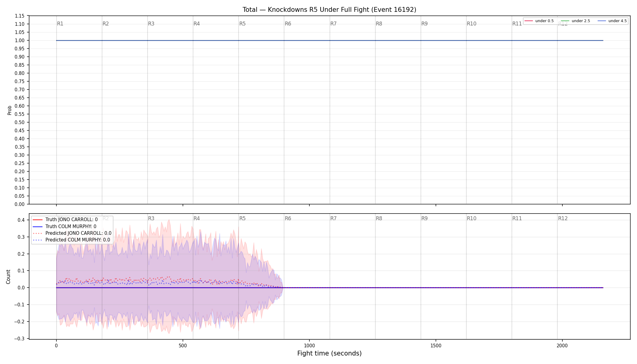This screenshot has height=364, width=637.
Task: Click the R10 round label in the Count plot
Action: 471,218
